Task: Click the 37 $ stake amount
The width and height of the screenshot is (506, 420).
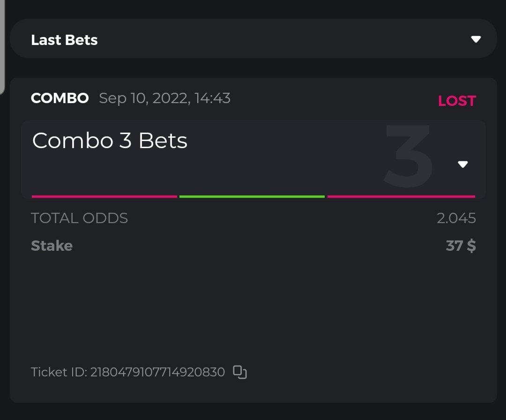Action: pyautogui.click(x=461, y=246)
